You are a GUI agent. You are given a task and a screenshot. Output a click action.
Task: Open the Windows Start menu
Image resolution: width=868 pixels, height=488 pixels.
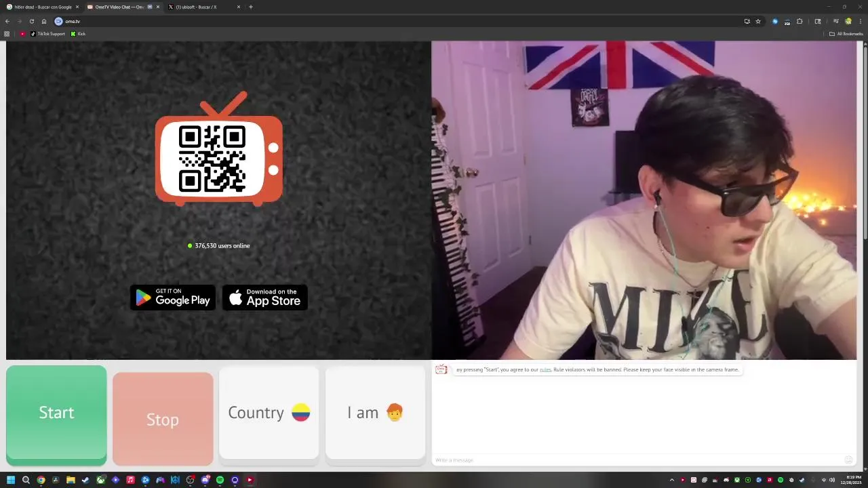pos(11,480)
